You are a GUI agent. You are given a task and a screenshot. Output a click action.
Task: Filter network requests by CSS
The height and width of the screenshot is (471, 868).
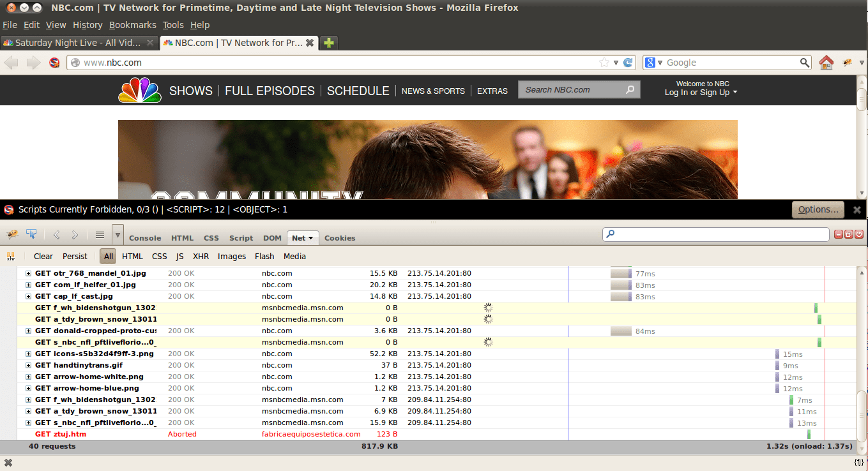(160, 257)
